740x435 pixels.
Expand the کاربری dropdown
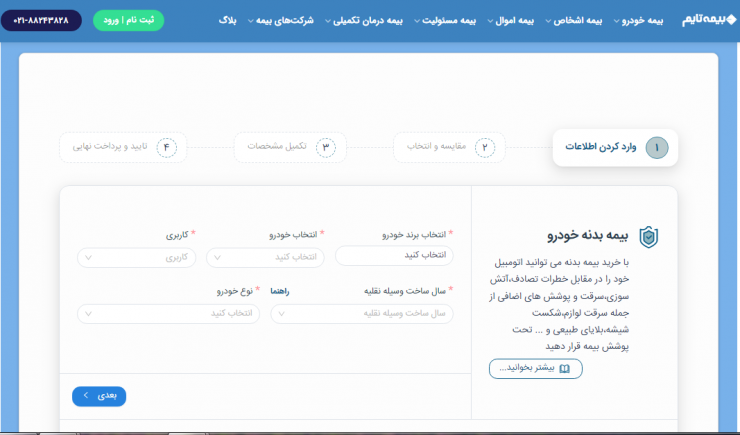point(136,258)
